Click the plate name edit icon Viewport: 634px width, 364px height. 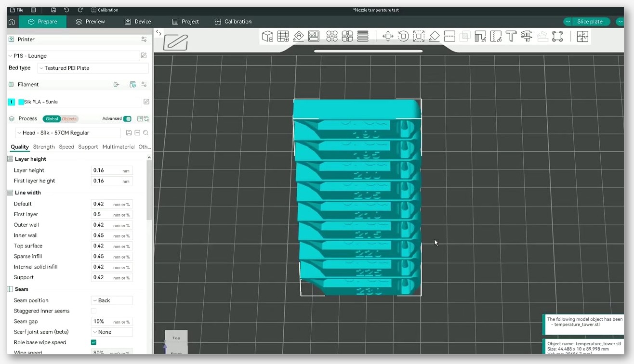pos(175,42)
